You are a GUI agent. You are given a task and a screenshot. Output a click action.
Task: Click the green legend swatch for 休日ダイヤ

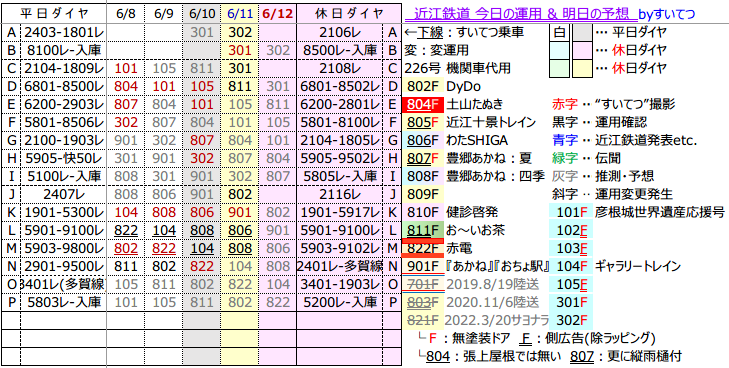coord(559,69)
